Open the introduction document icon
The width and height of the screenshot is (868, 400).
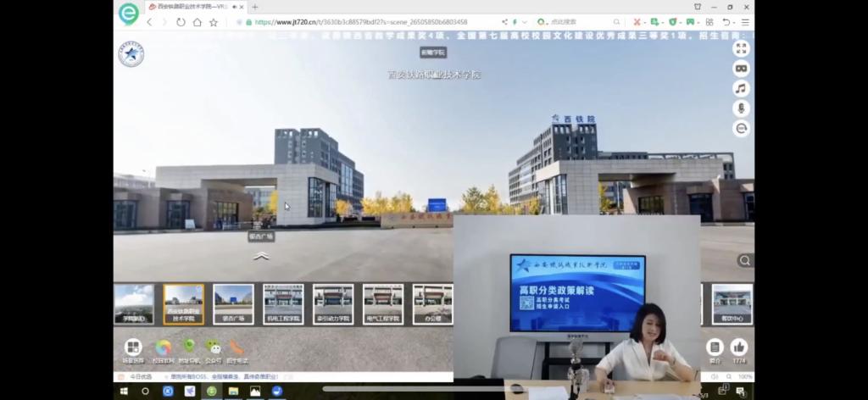click(715, 347)
